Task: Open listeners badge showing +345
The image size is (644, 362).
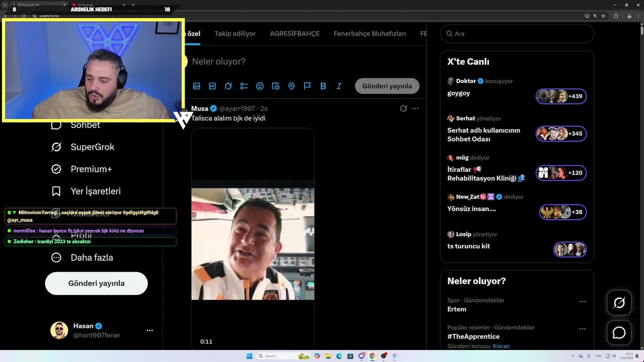Action: pyautogui.click(x=561, y=134)
